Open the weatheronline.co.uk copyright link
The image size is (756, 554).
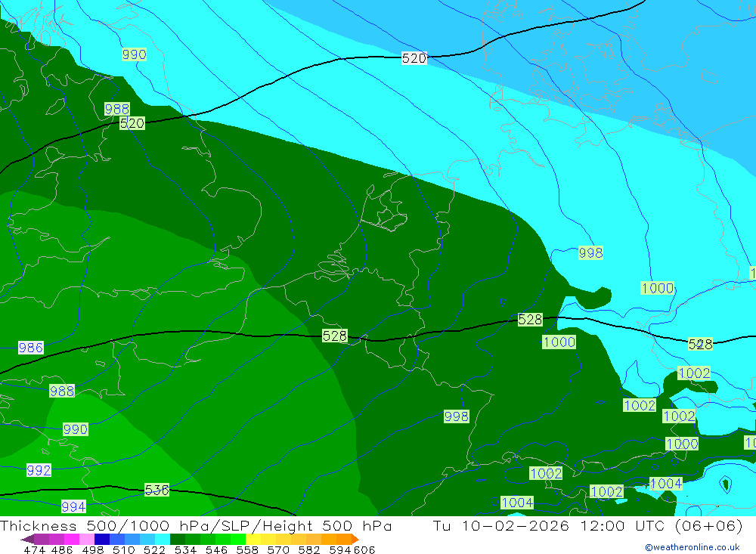tap(692, 547)
